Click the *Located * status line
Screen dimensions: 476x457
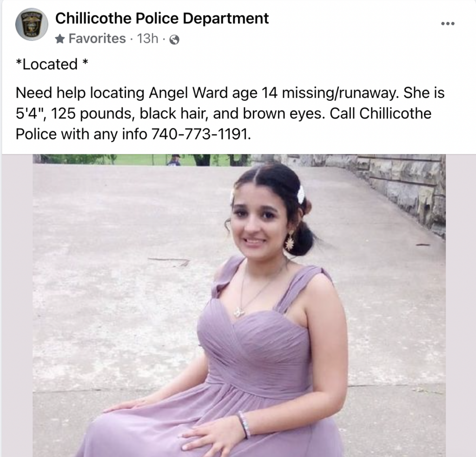pos(52,64)
